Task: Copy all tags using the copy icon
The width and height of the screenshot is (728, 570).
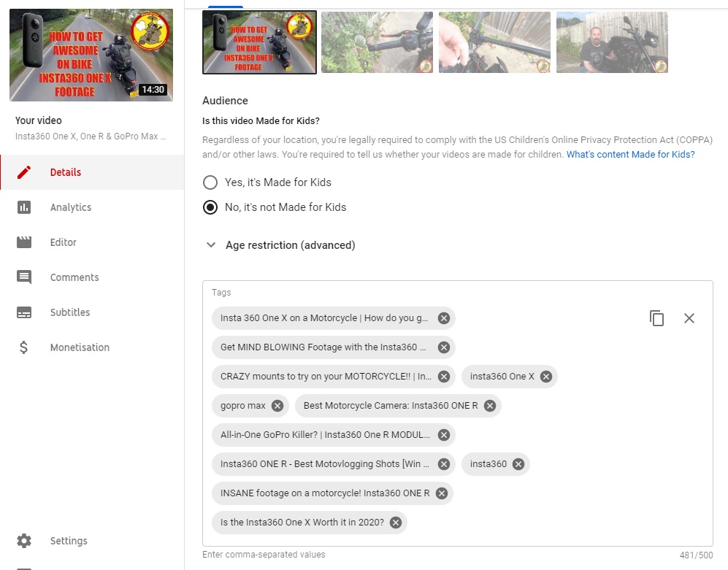Action: pos(656,318)
